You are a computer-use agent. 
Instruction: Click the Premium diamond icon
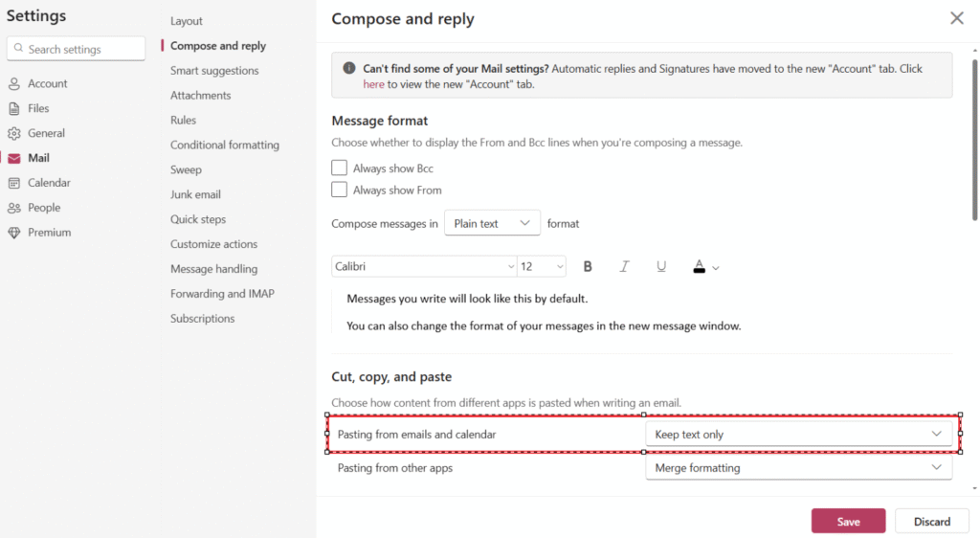pos(14,233)
